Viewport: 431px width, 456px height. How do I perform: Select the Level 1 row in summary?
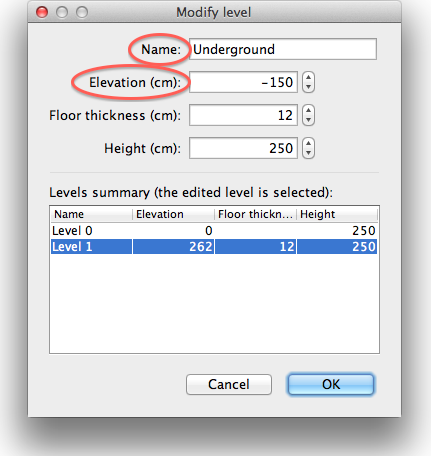tap(214, 247)
